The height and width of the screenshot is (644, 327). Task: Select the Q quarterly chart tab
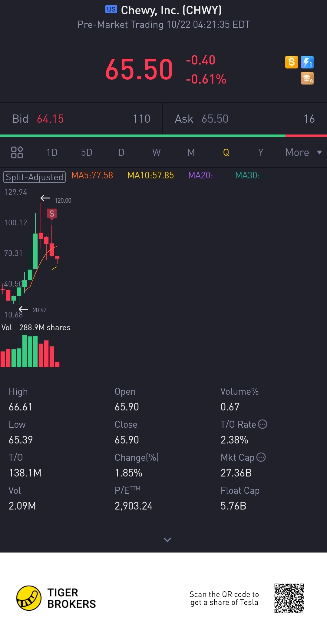[226, 152]
